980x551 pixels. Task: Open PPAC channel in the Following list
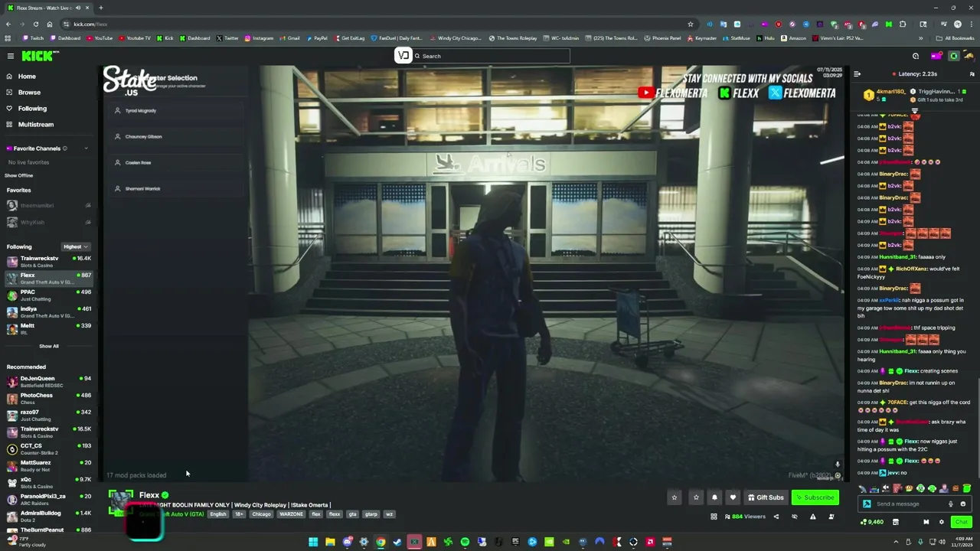tap(47, 295)
